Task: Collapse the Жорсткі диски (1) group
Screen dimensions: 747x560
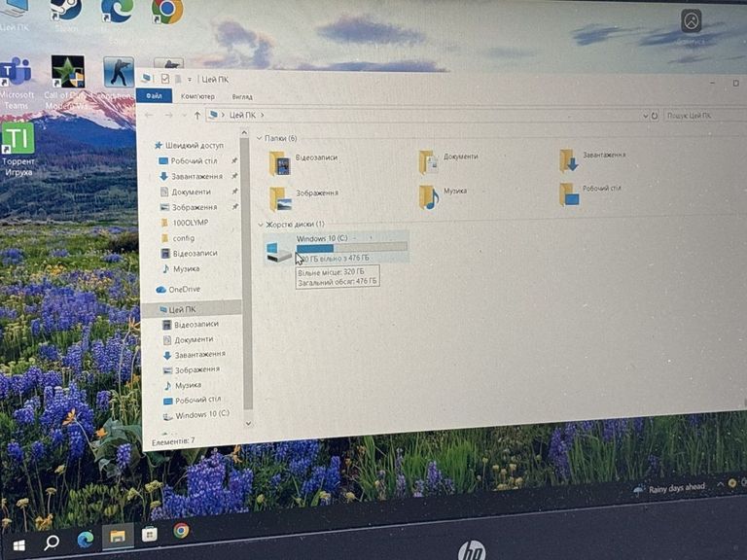Action: 259,225
